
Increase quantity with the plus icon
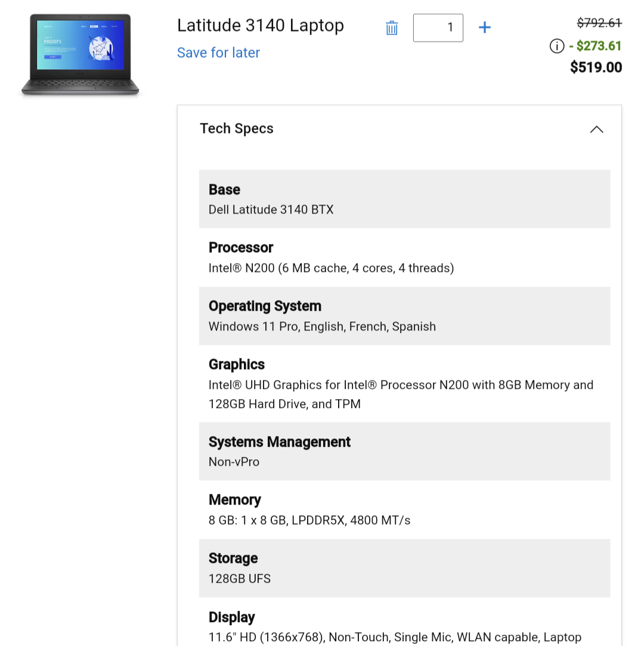point(485,27)
